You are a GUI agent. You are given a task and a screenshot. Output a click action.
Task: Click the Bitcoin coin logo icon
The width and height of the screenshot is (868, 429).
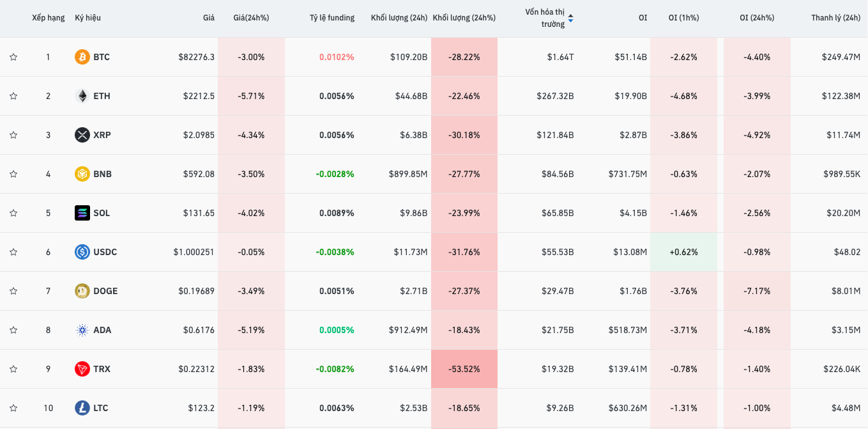pos(82,57)
